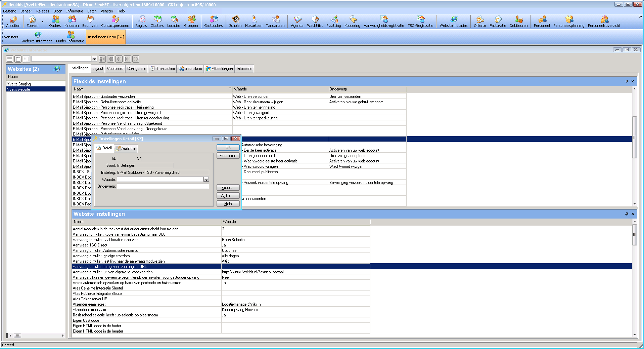Click the Afsluiten toolbar icon
This screenshot has height=349, width=644.
(x=13, y=21)
